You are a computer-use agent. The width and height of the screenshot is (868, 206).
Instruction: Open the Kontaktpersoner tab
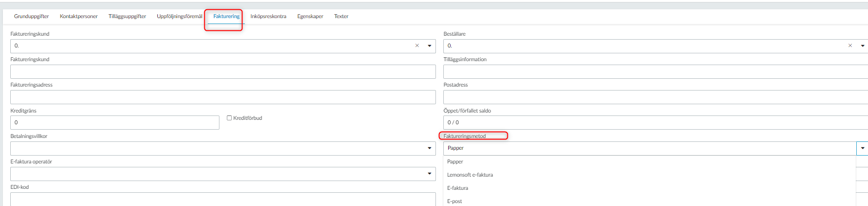click(x=79, y=17)
